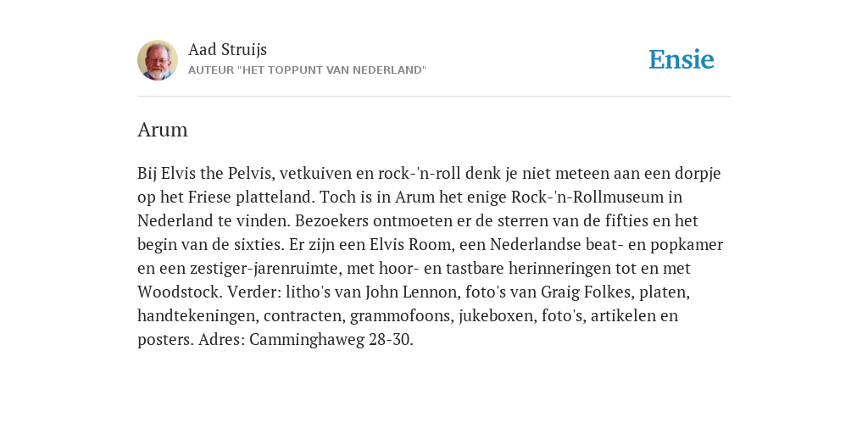Click the address Camminghaweg 28-30
The image size is (868, 434).
tap(331, 339)
